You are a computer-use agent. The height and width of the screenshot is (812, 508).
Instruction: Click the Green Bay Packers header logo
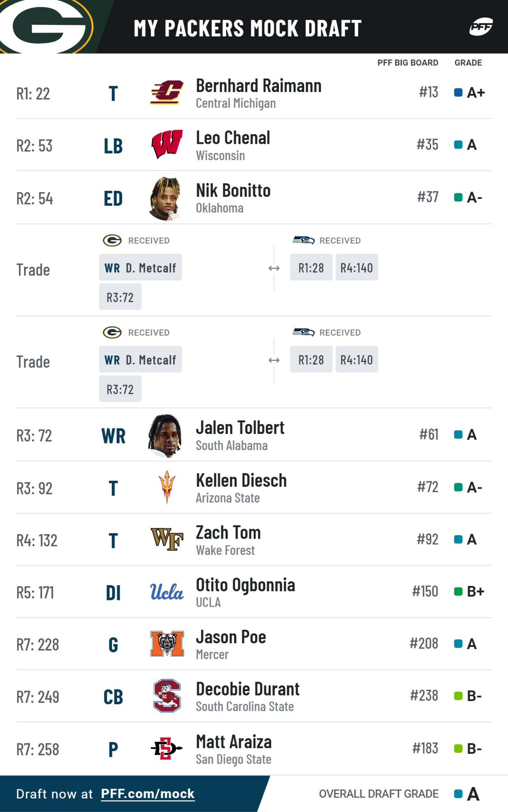47,26
